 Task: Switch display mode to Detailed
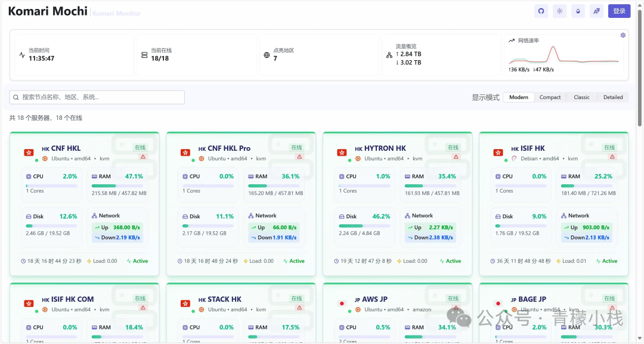coord(613,97)
